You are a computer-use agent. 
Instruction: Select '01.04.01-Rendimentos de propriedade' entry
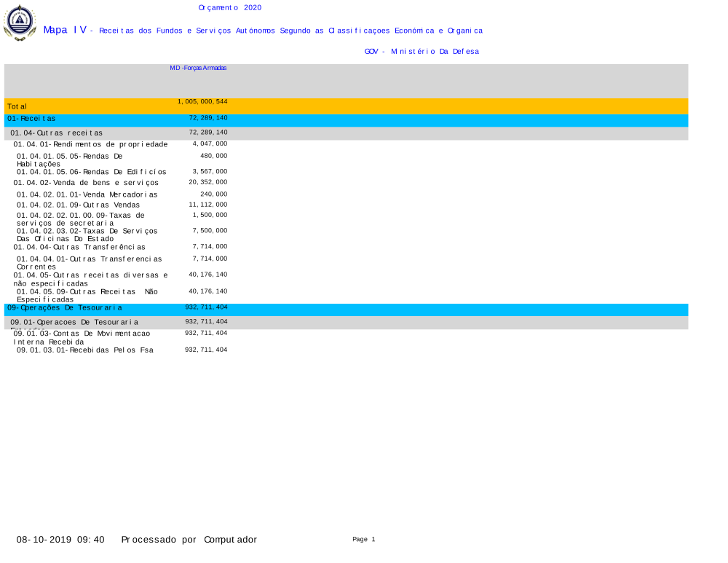(90, 144)
